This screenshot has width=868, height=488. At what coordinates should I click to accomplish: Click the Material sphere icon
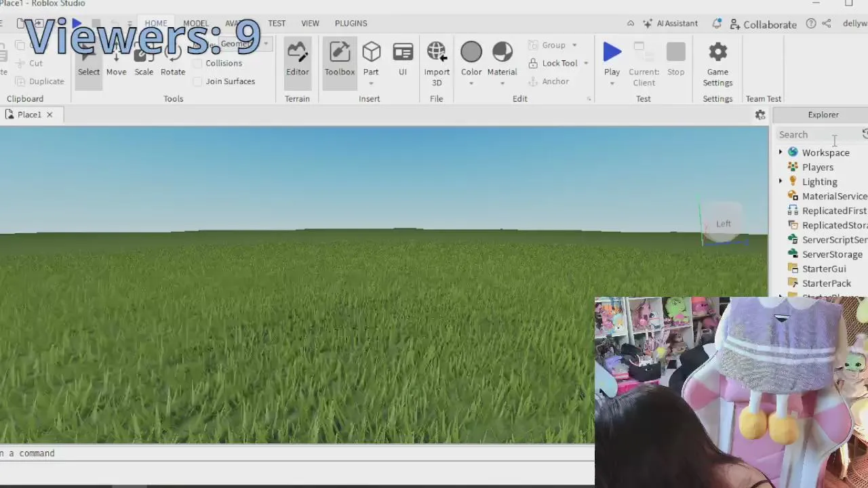click(x=502, y=52)
